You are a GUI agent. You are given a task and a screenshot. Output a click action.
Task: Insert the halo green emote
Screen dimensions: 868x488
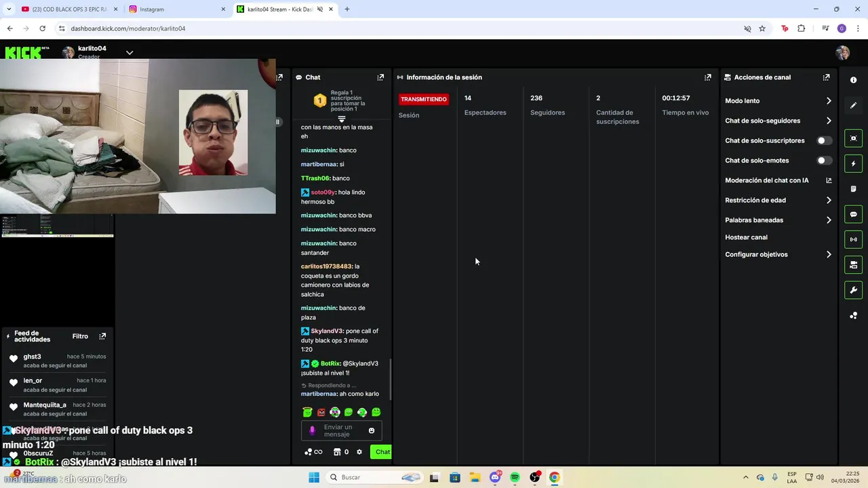[x=307, y=412]
